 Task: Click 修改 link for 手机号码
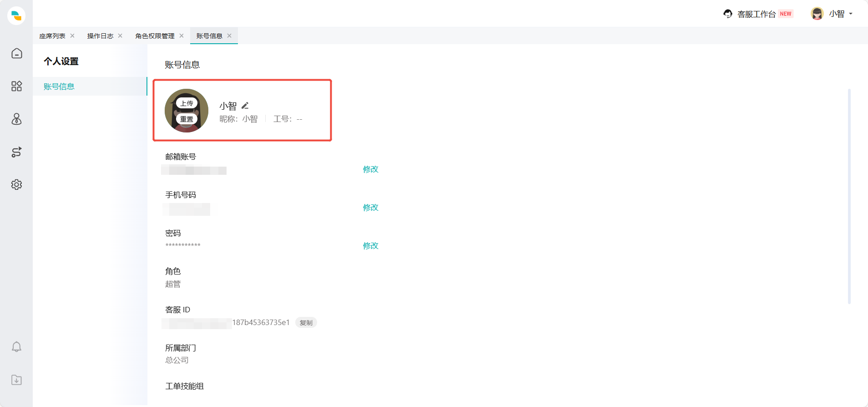pyautogui.click(x=370, y=208)
